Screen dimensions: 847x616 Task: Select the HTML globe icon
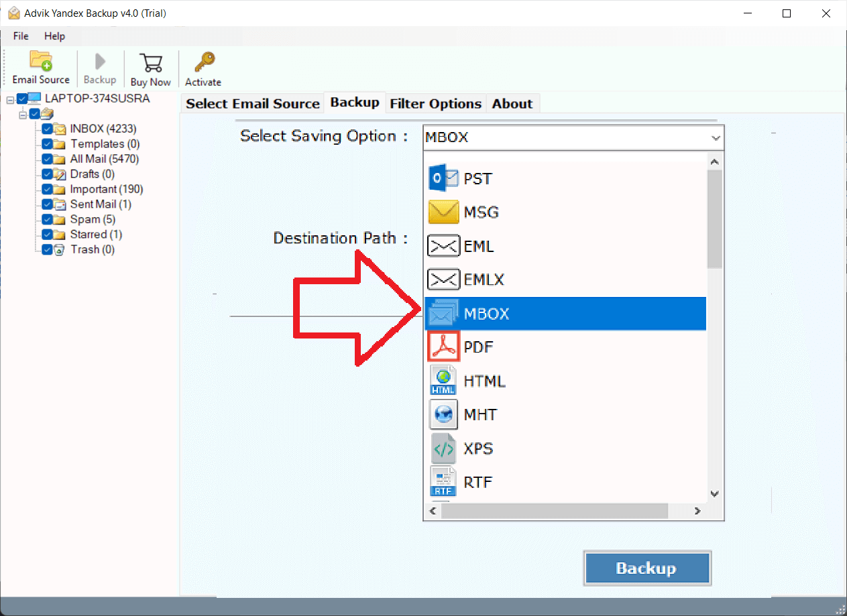coord(443,381)
